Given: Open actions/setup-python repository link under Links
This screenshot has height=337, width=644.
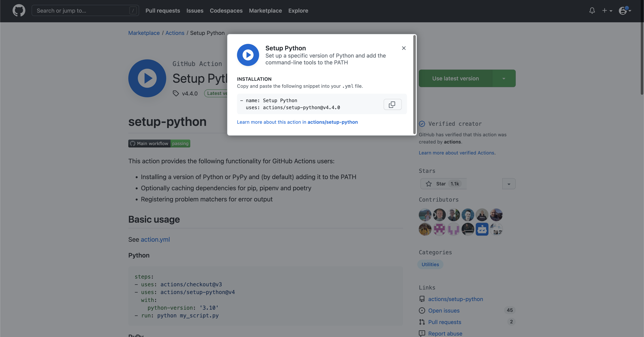Looking at the screenshot, I should click(456, 299).
